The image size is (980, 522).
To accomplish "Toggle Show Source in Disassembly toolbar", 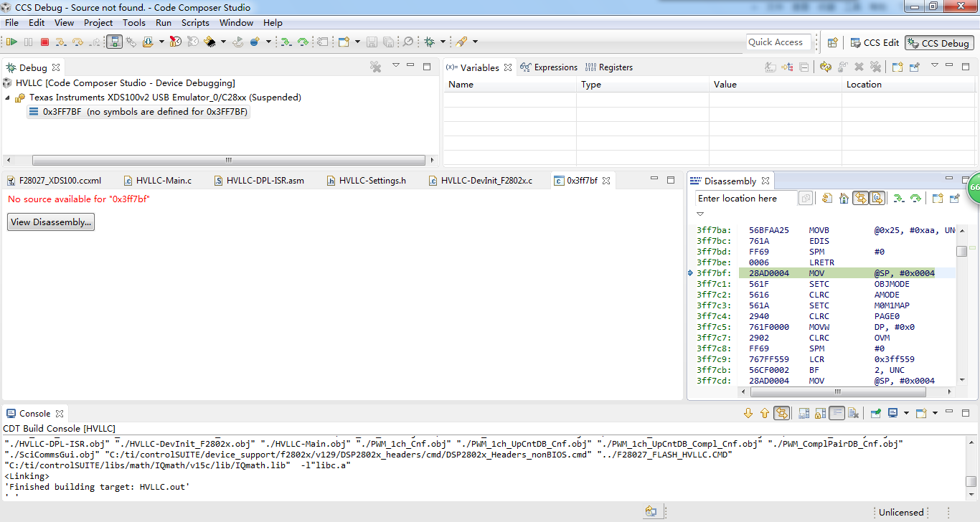I will (877, 199).
